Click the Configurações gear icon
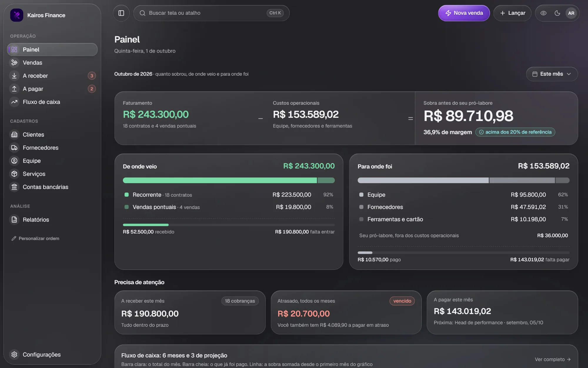588x368 pixels. [x=14, y=354]
